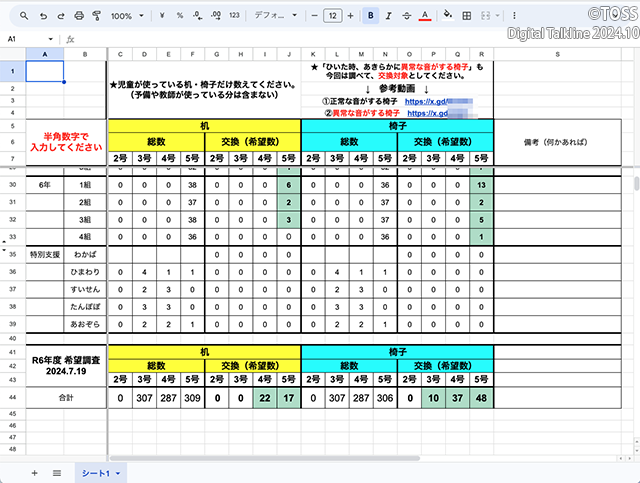Click the redo arrow icon
Image resolution: width=640 pixels, height=483 pixels.
coord(62,16)
